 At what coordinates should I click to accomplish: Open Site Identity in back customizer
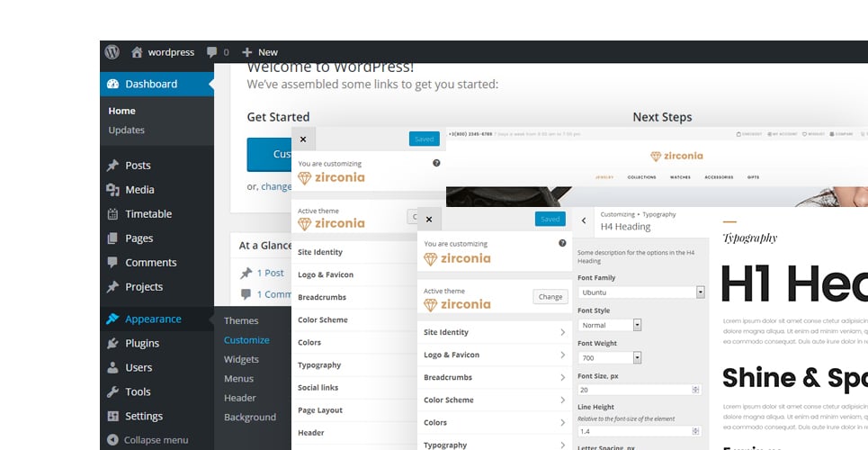point(354,252)
